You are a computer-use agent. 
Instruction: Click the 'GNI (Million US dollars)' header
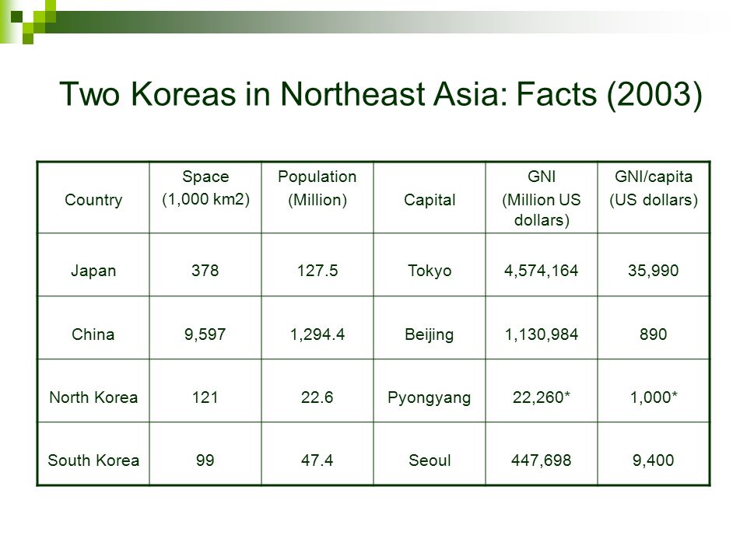click(542, 198)
